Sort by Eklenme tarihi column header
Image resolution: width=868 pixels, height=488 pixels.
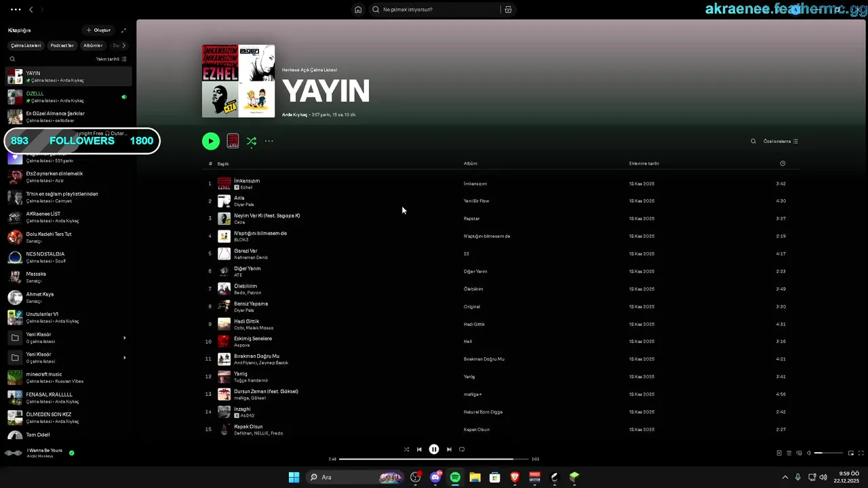tap(644, 163)
